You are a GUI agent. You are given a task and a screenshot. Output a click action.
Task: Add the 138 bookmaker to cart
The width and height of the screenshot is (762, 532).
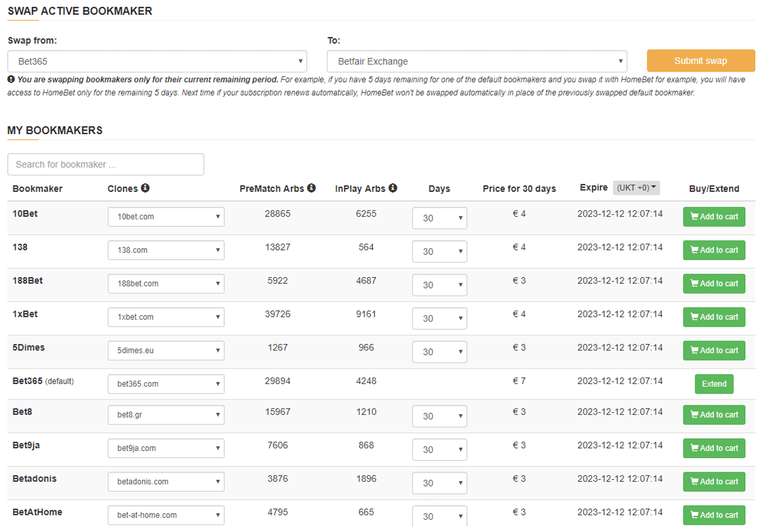click(714, 250)
